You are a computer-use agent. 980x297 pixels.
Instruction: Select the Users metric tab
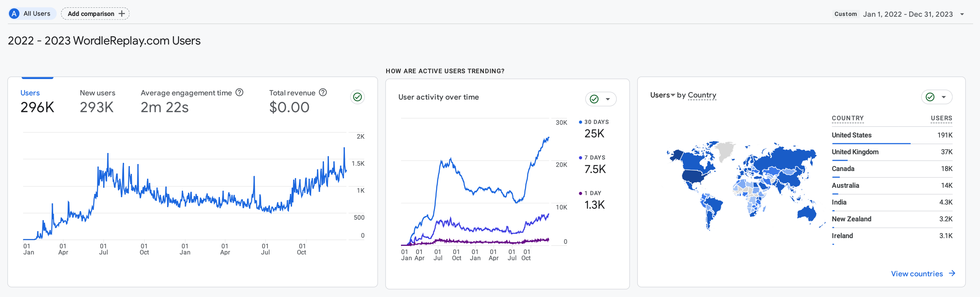(x=30, y=93)
